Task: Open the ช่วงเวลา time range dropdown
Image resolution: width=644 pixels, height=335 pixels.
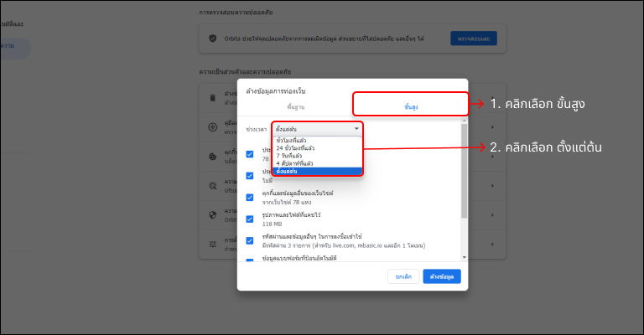Action: [317, 129]
